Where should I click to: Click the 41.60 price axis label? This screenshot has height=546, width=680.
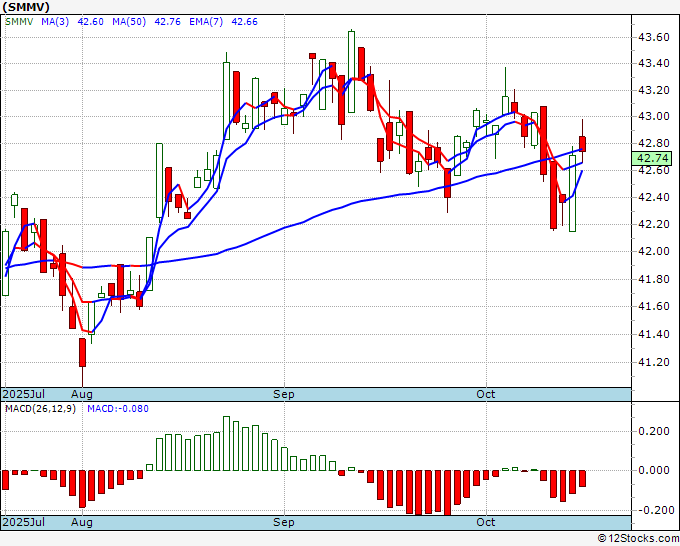653,307
